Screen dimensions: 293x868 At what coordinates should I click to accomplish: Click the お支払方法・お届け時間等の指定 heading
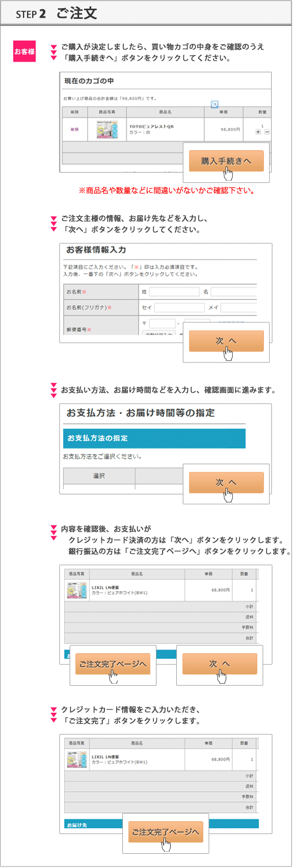141,413
